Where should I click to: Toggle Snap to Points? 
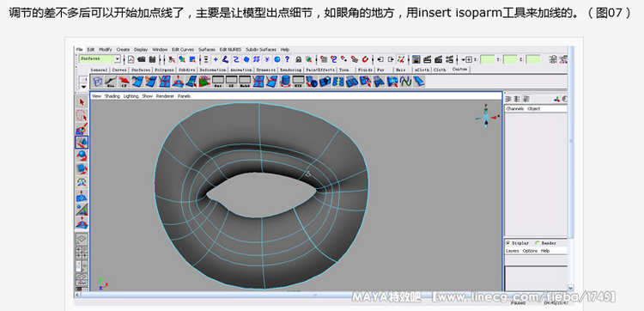344,59
